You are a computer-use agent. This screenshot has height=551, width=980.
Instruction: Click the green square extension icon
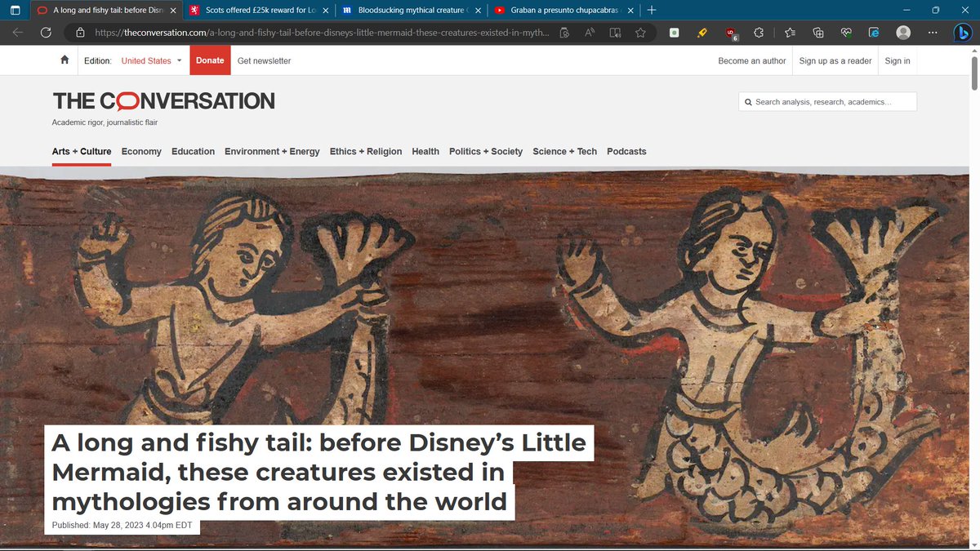pyautogui.click(x=674, y=33)
